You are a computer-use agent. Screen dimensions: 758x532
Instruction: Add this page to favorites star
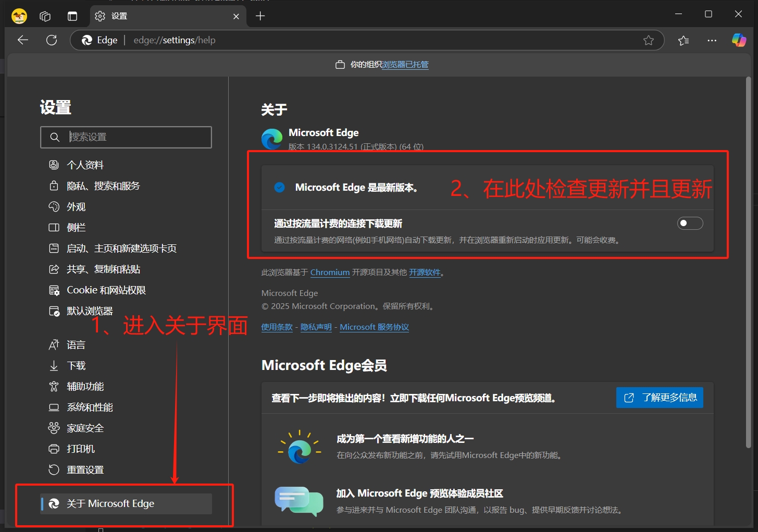648,40
